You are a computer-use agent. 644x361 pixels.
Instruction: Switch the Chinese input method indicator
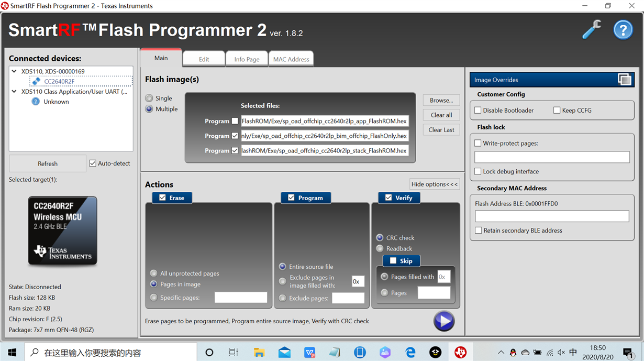pyautogui.click(x=573, y=353)
